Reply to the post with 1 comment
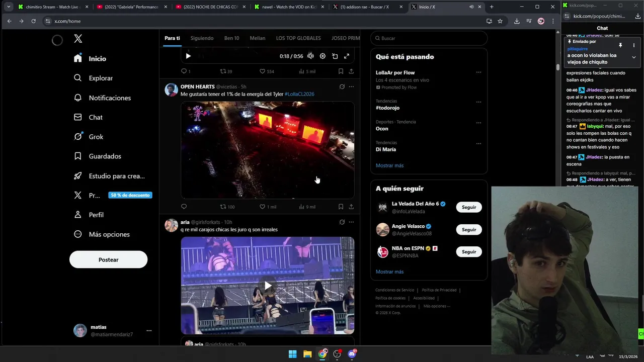Image resolution: width=644 pixels, height=362 pixels. 186,71
